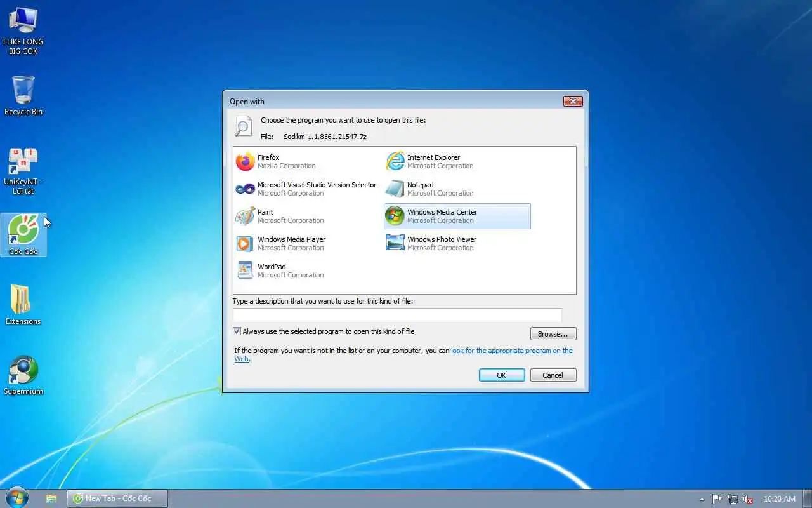
Task: Open Windows Explorer from the taskbar
Action: 51,498
